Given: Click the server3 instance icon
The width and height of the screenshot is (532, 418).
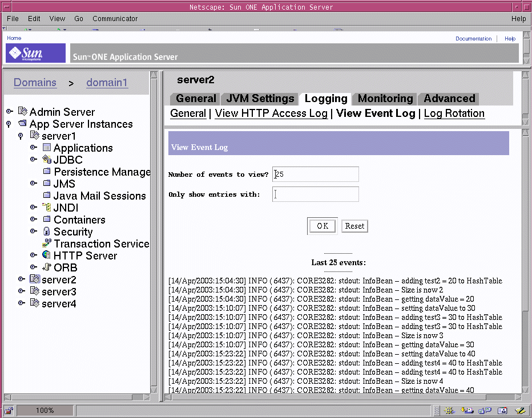Looking at the screenshot, I should tap(35, 291).
